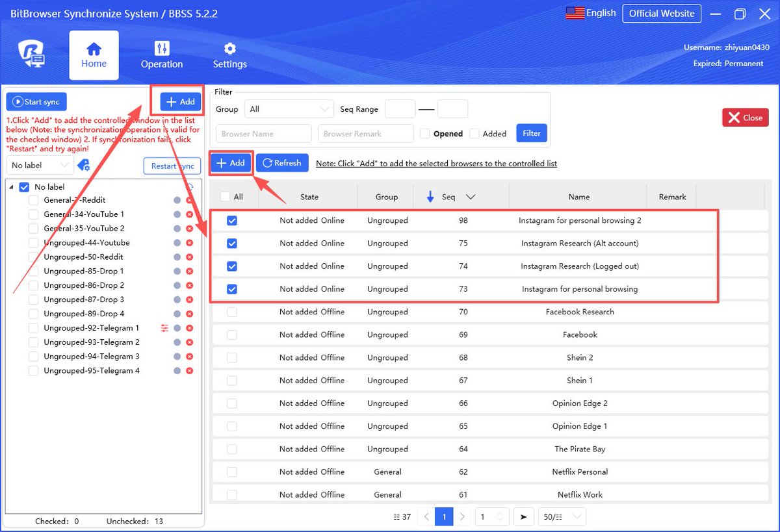Switch to the Home tab
This screenshot has width=780, height=532.
[x=94, y=55]
